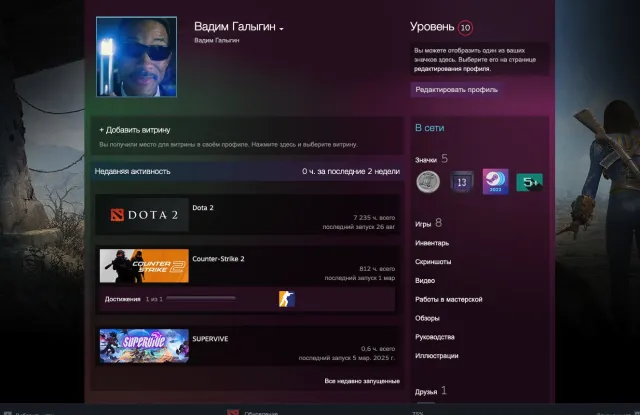Click the Уровень label text
The width and height of the screenshot is (640, 415).
(x=432, y=27)
